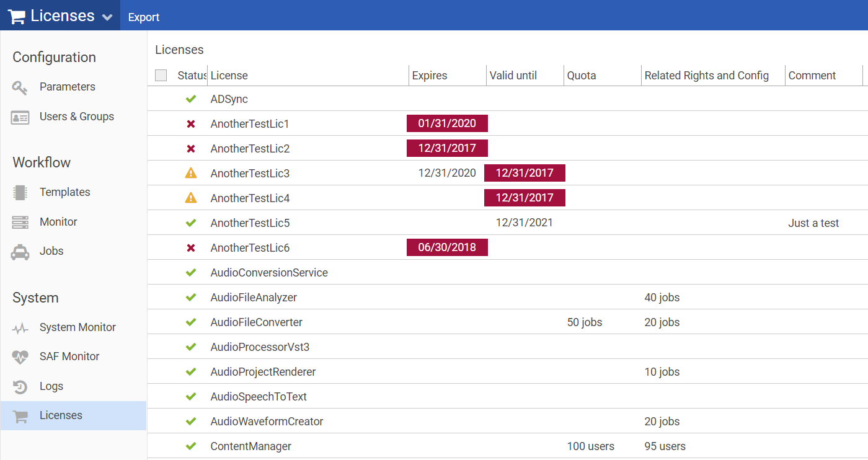Click the Users & Groups ID card icon
The height and width of the screenshot is (460, 868).
(20, 117)
